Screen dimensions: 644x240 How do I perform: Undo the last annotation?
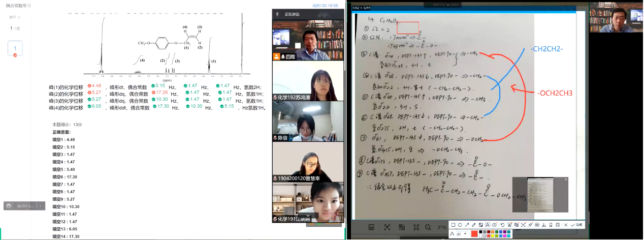(502, 225)
